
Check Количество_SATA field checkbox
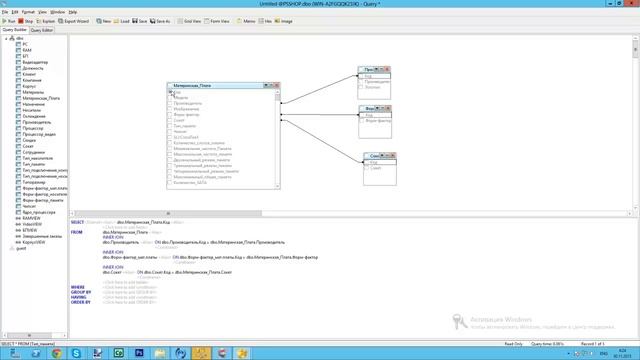(170, 183)
